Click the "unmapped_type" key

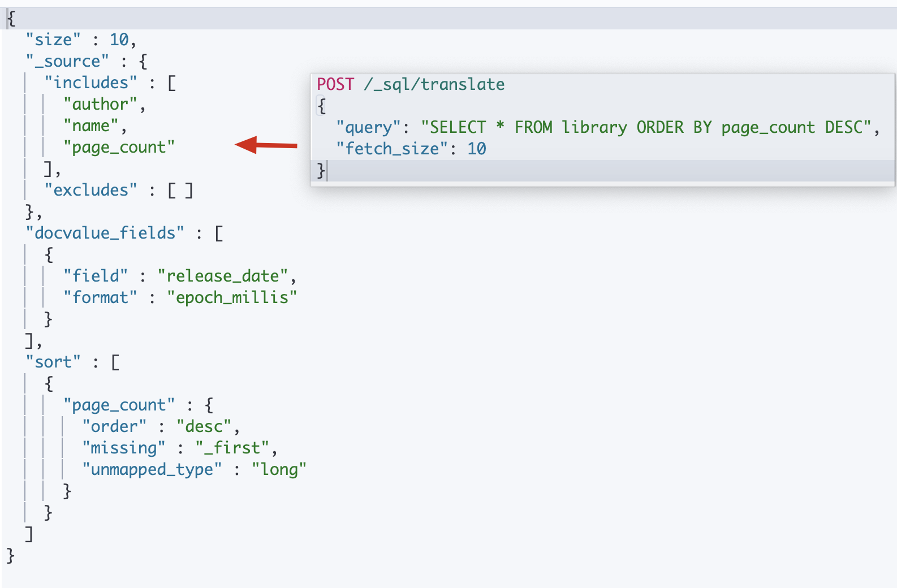pyautogui.click(x=152, y=469)
